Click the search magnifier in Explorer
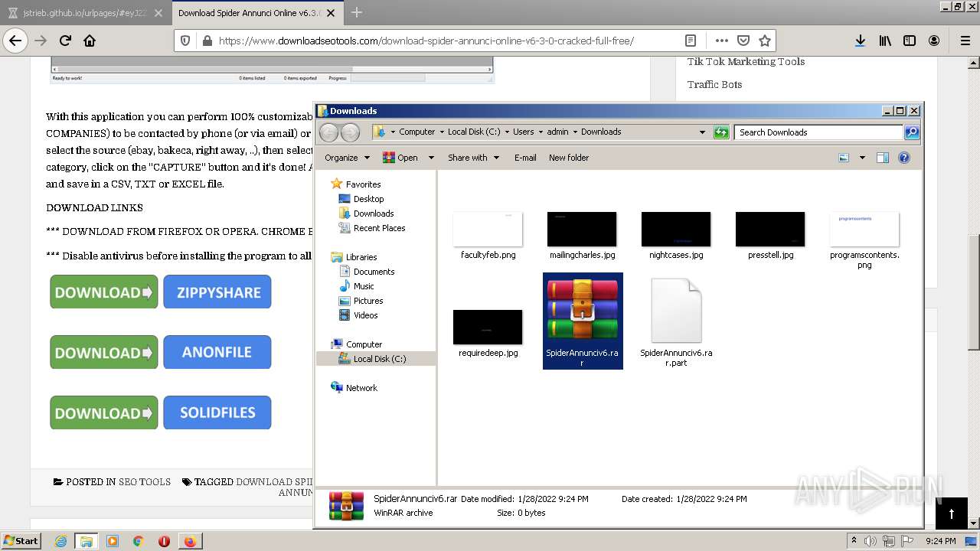 911,132
